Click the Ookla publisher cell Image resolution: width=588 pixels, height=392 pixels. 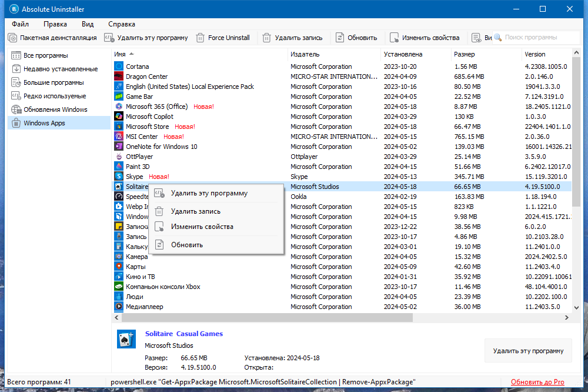pos(299,197)
